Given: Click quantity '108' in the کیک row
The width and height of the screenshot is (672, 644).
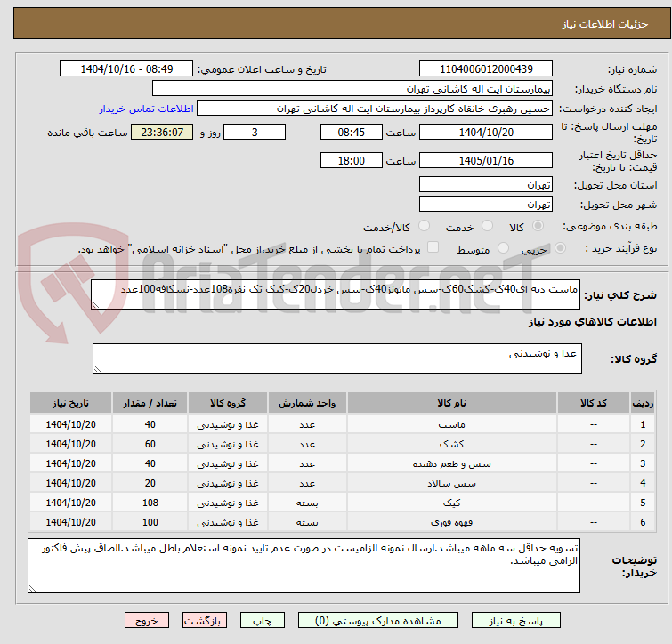Looking at the screenshot, I should click(150, 503).
